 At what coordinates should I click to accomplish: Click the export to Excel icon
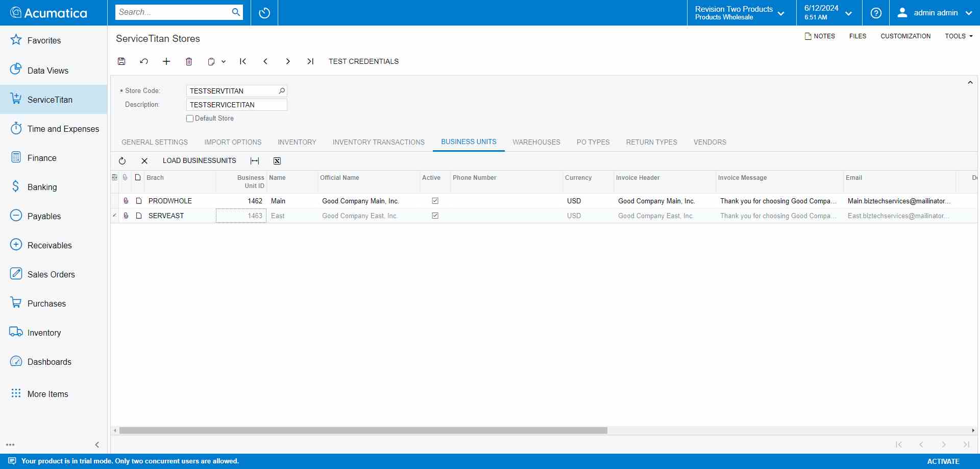point(277,161)
